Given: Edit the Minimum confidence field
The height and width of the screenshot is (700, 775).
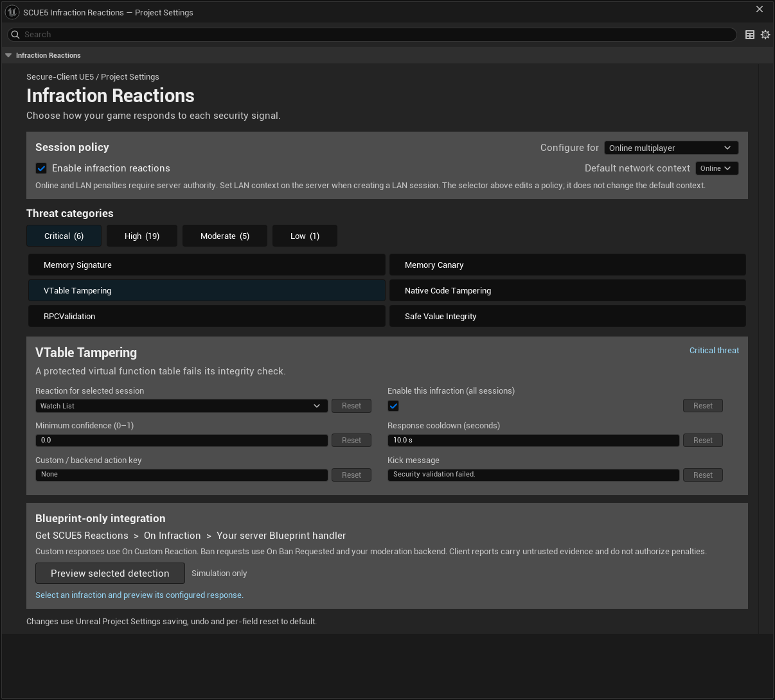Looking at the screenshot, I should point(181,441).
